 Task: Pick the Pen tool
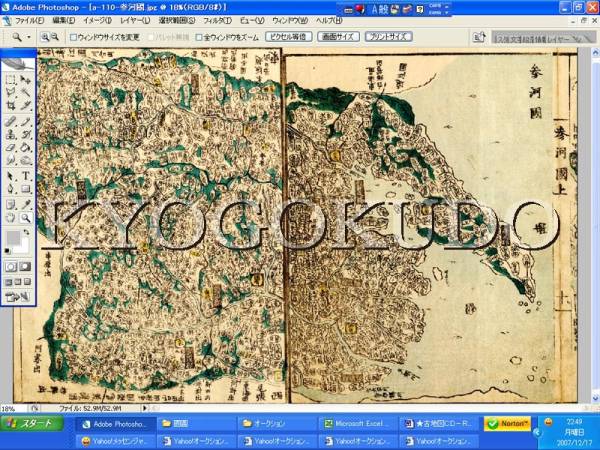11,189
